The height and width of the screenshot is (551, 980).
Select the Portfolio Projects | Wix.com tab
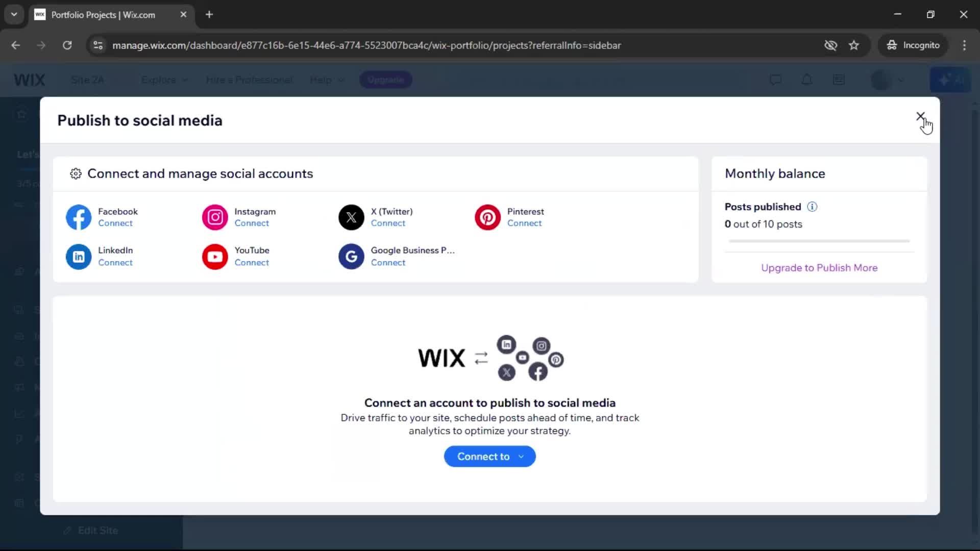[x=111, y=15]
